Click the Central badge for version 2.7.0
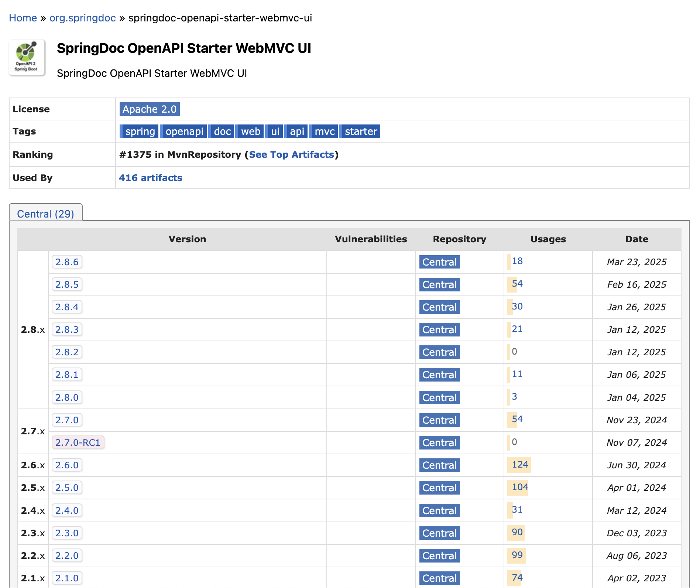 click(440, 420)
